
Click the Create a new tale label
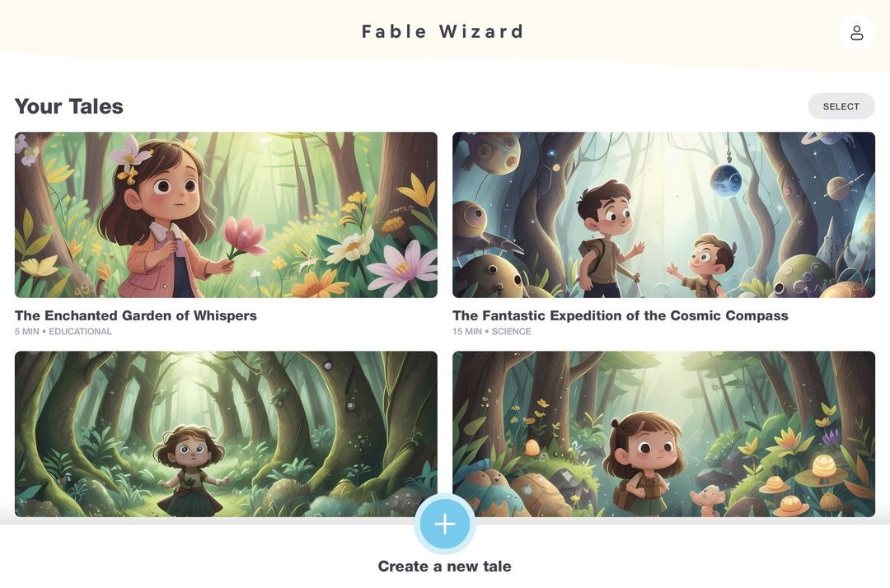click(x=444, y=566)
